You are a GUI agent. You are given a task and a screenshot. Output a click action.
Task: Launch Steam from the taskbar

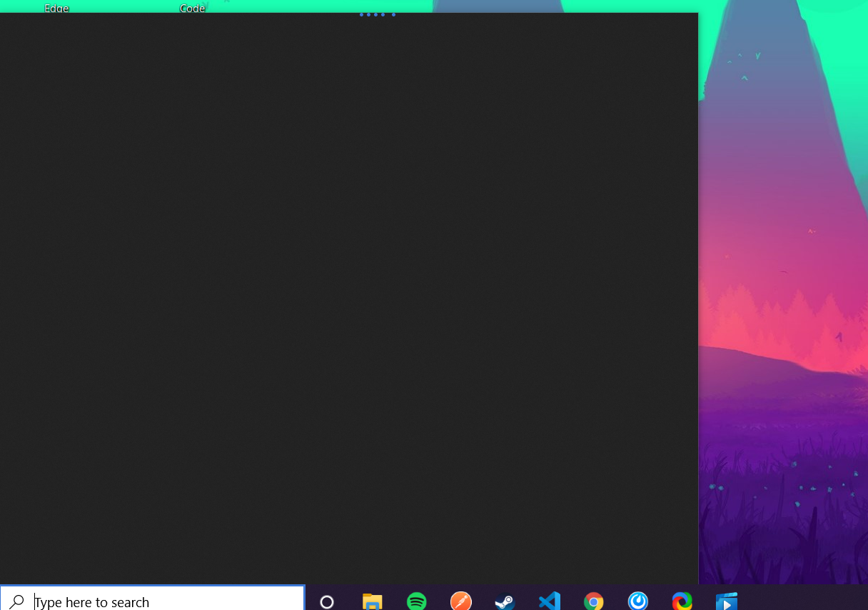tap(505, 601)
